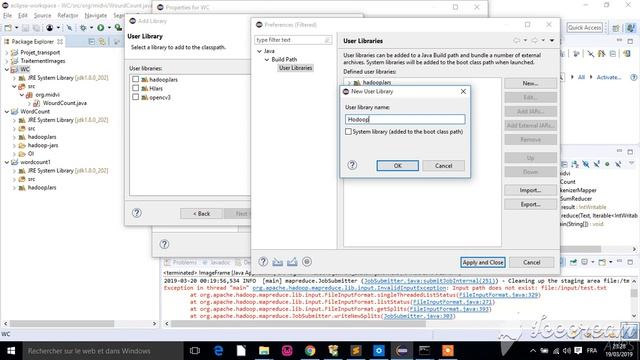The width and height of the screenshot is (640, 360).
Task: Click the export preferences icon in Preferences footer
Action: 292,262
